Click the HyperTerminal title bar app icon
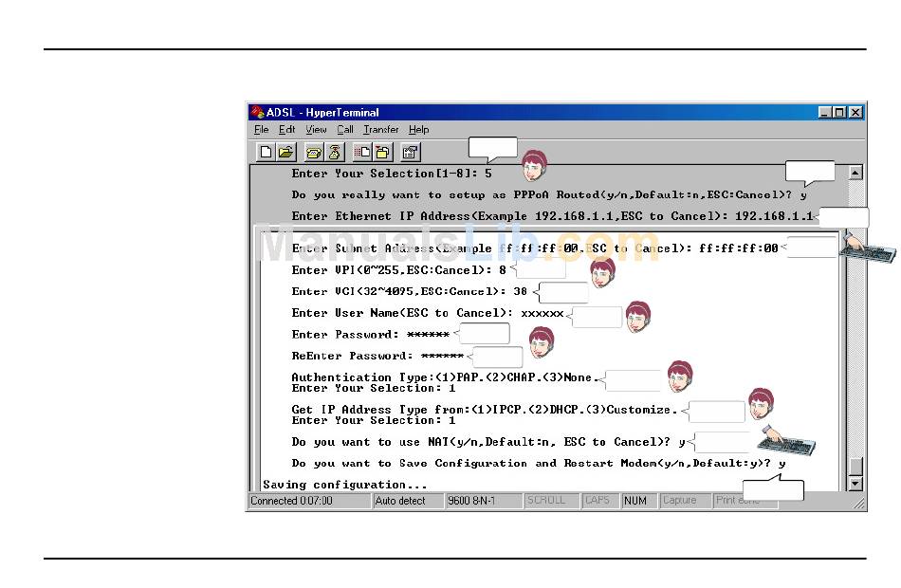901x588 pixels. coord(257,112)
